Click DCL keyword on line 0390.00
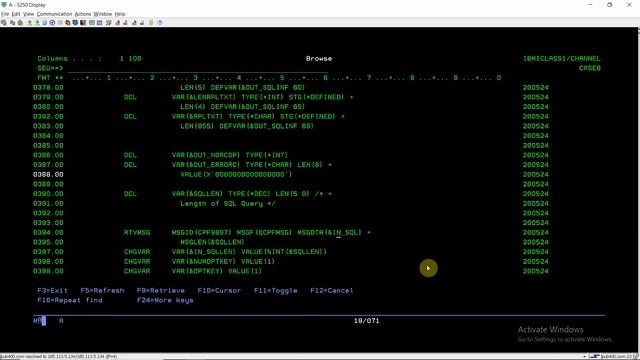The image size is (640, 360). [x=130, y=194]
